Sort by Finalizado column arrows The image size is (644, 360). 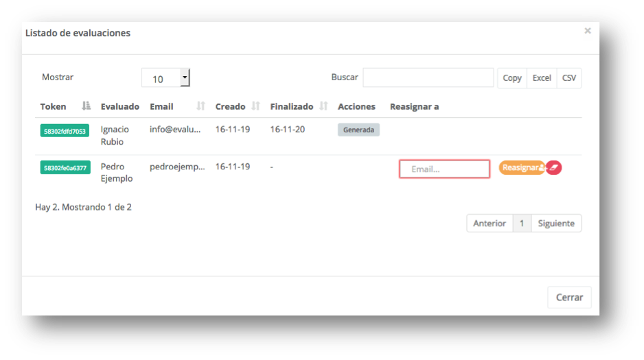coord(323,106)
